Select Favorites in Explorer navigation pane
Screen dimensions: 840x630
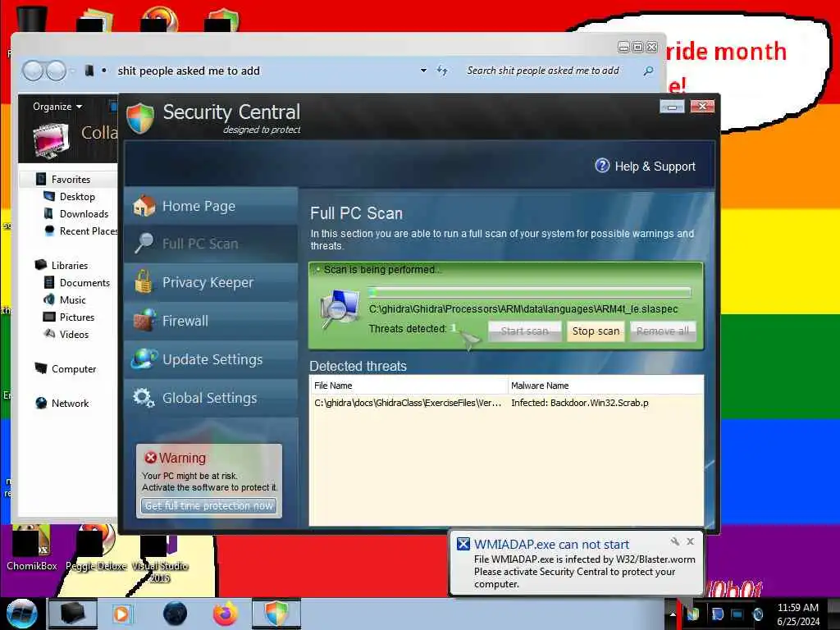pos(71,180)
